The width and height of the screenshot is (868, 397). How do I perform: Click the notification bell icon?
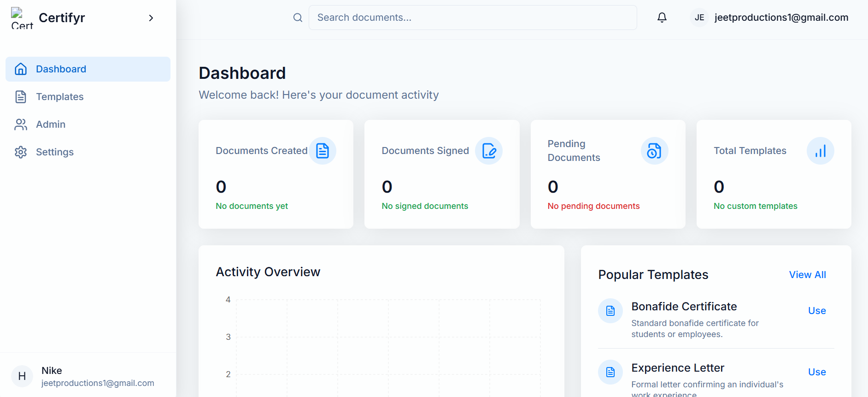coord(662,18)
